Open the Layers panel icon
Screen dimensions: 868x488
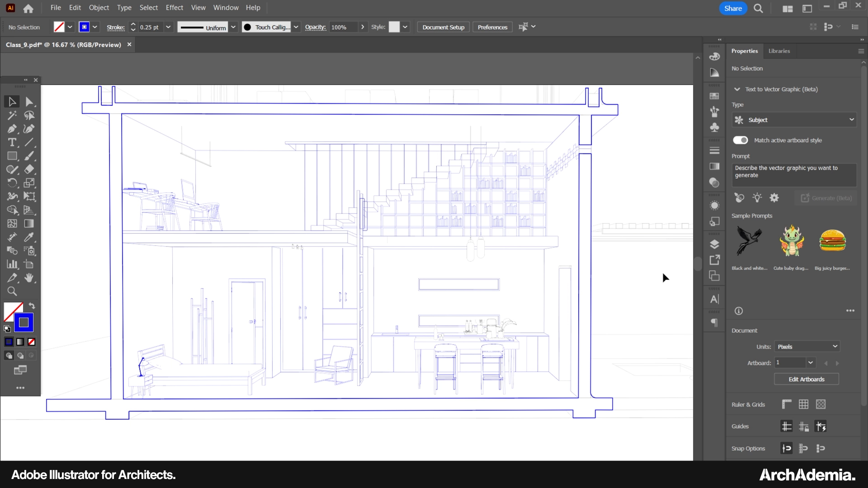[714, 244]
